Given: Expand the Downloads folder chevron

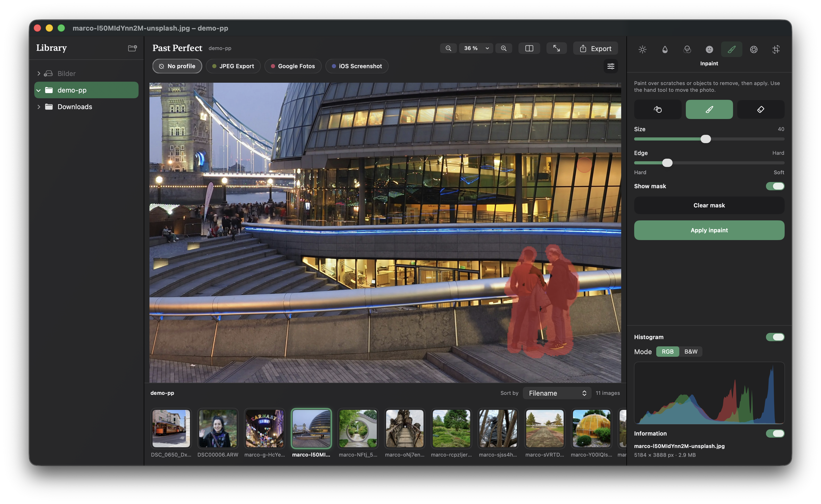Looking at the screenshot, I should pyautogui.click(x=39, y=107).
